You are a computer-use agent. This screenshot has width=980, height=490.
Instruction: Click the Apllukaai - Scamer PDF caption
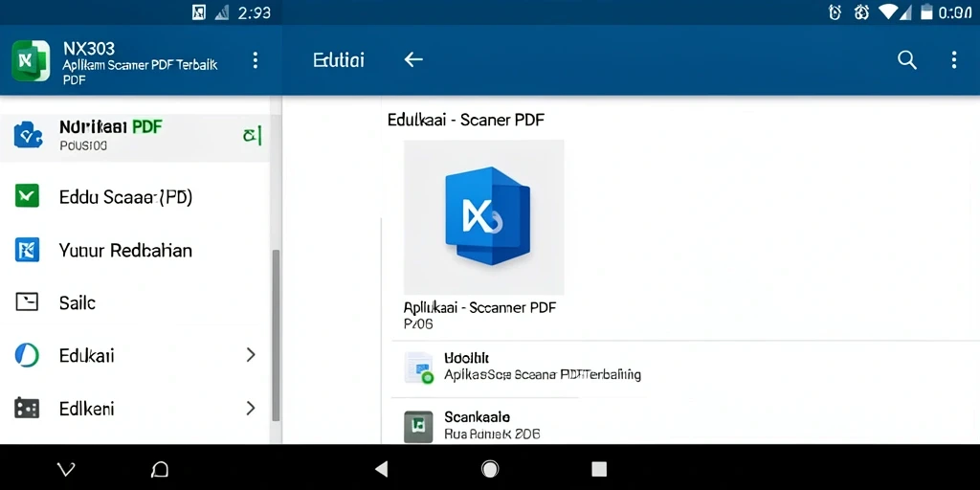480,307
